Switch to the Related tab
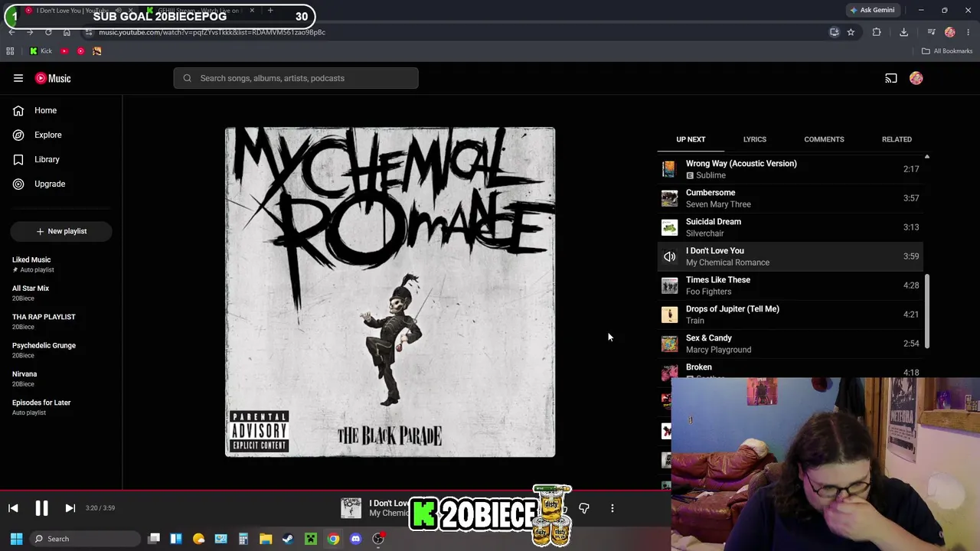This screenshot has height=551, width=980. (x=897, y=139)
